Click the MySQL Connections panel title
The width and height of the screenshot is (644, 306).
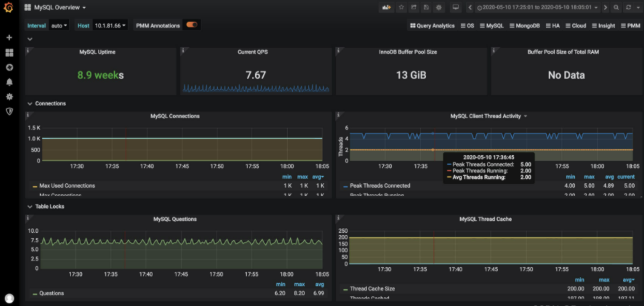pos(175,116)
